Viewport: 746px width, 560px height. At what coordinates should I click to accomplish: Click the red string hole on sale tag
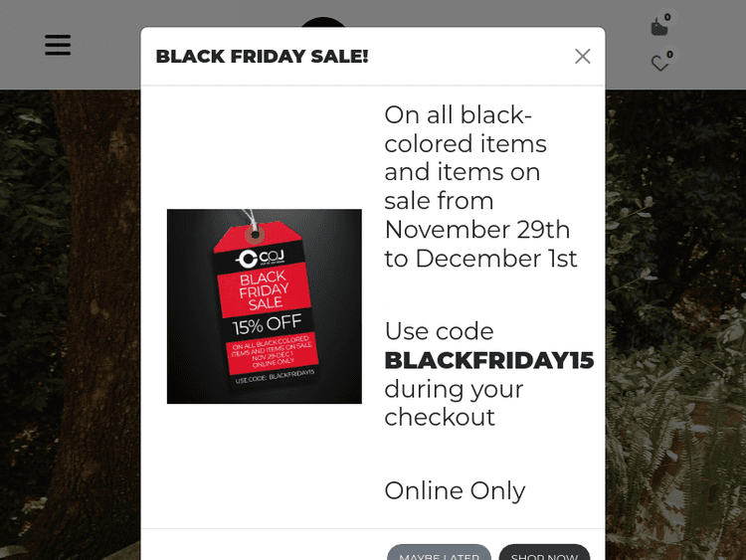(x=255, y=236)
